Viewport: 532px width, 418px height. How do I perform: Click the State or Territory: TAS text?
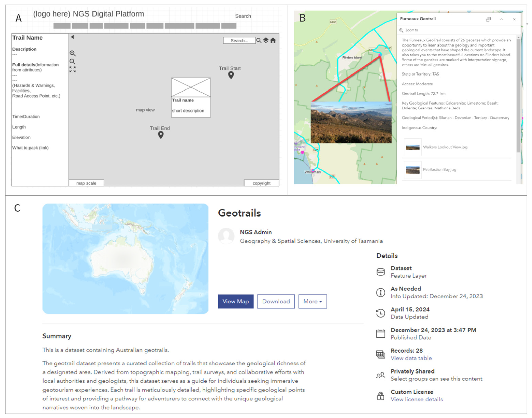pyautogui.click(x=421, y=74)
